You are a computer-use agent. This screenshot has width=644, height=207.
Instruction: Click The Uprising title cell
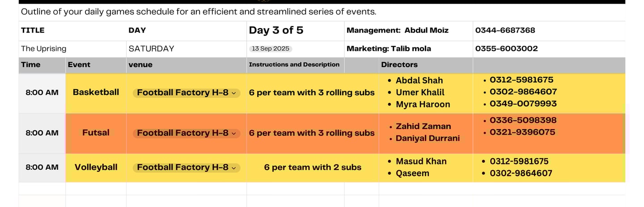click(x=72, y=49)
